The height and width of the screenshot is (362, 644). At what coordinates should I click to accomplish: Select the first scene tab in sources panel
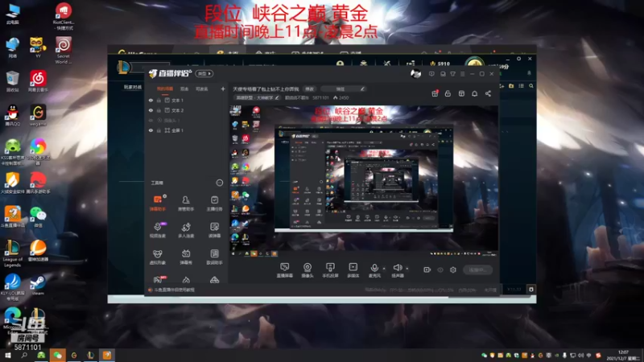click(165, 88)
